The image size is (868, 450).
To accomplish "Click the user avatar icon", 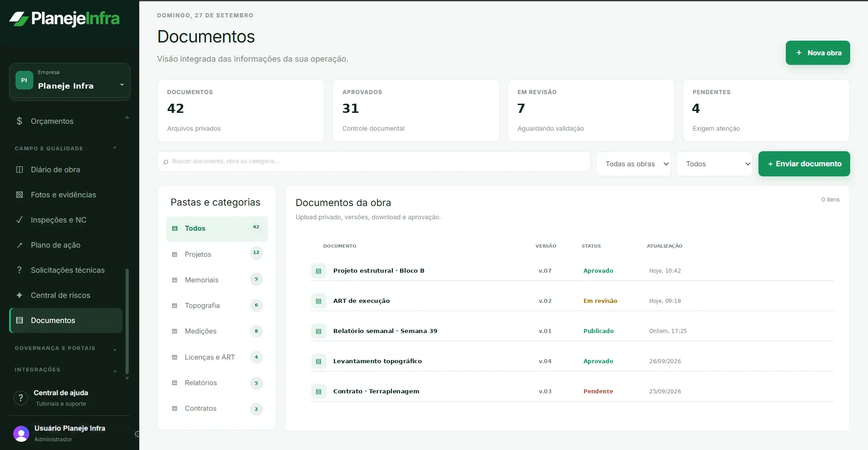I will point(21,434).
